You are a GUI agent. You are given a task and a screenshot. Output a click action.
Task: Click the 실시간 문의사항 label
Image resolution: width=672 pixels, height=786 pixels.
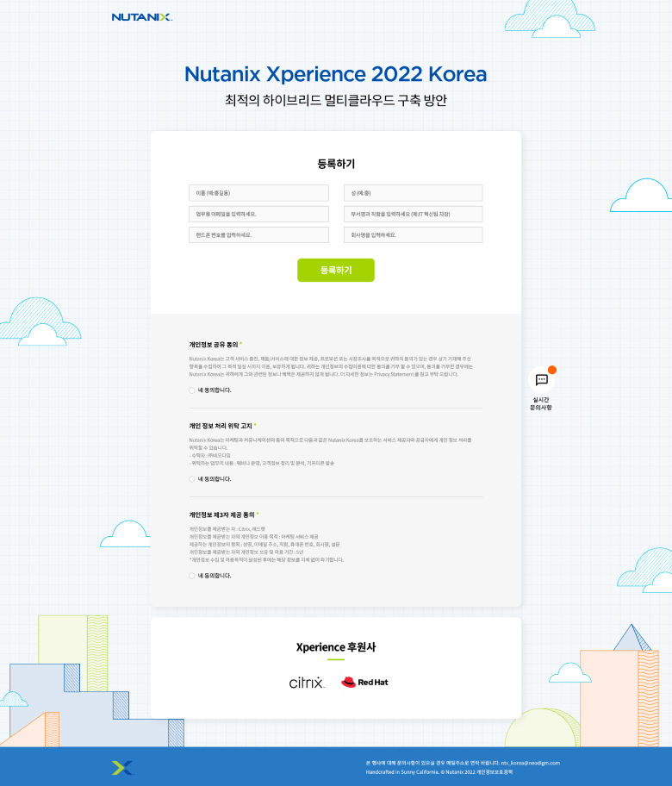[x=541, y=403]
